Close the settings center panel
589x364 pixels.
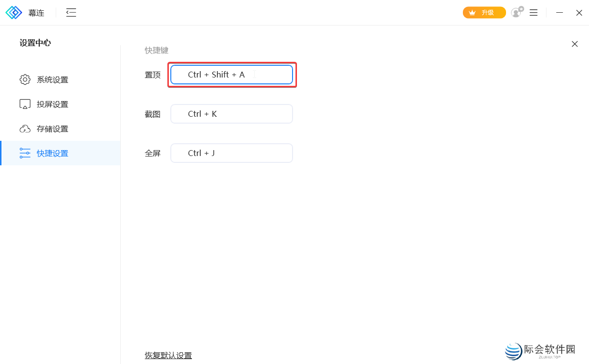(574, 44)
